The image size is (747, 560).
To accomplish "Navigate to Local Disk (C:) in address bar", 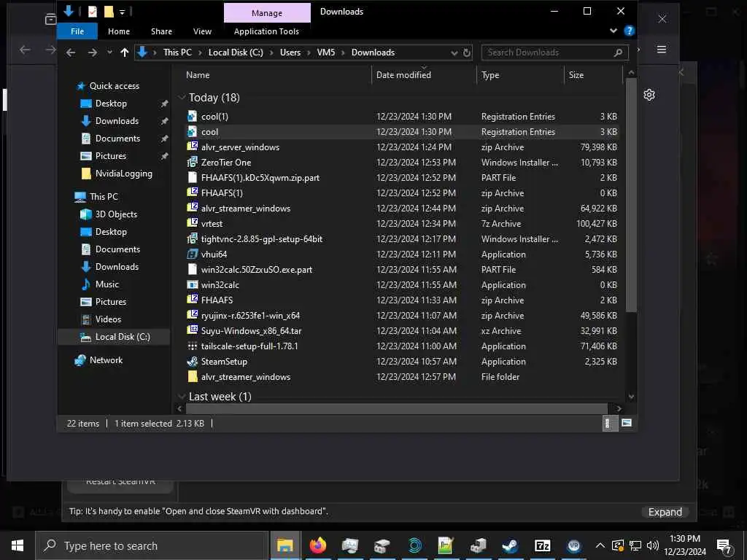I will 236,52.
